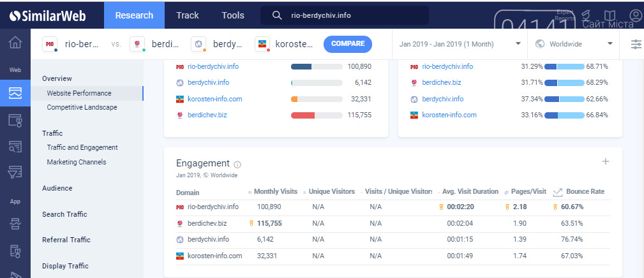Screen dimensions: 644x278
Task: Select Competitive Landscape in side menu
Action: click(x=82, y=107)
